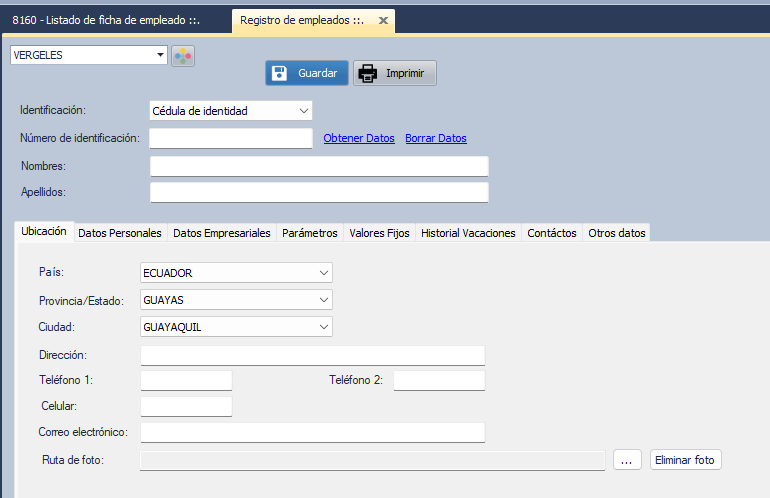Select the Parámetros tab
Image resolution: width=770 pixels, height=498 pixels.
tap(310, 233)
